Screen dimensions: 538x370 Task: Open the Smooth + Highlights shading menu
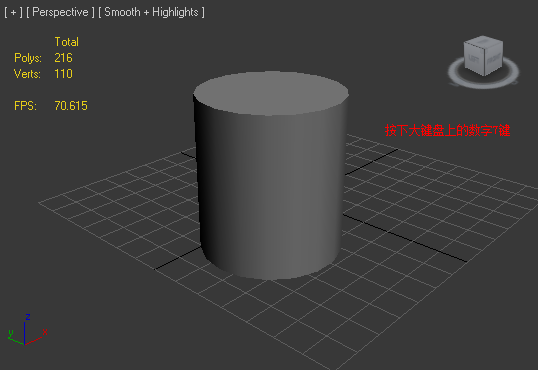151,12
